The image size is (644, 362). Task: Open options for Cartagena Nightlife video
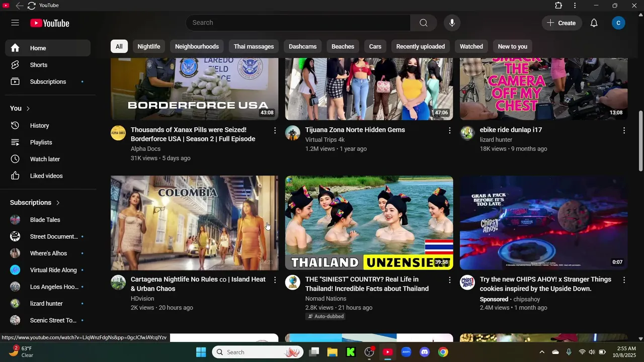[x=275, y=280]
